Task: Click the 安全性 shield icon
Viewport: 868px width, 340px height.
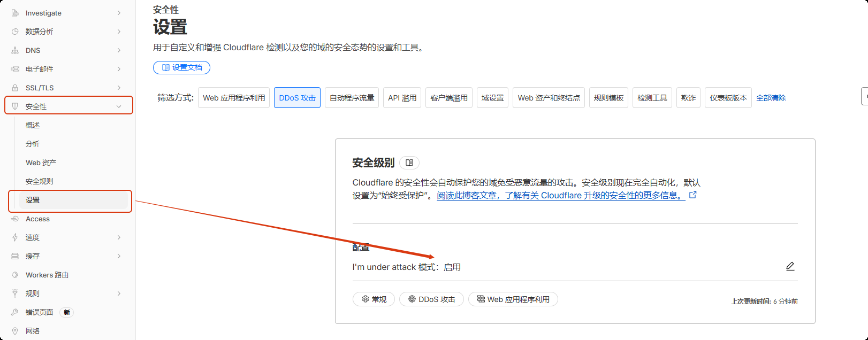Action: pyautogui.click(x=15, y=106)
